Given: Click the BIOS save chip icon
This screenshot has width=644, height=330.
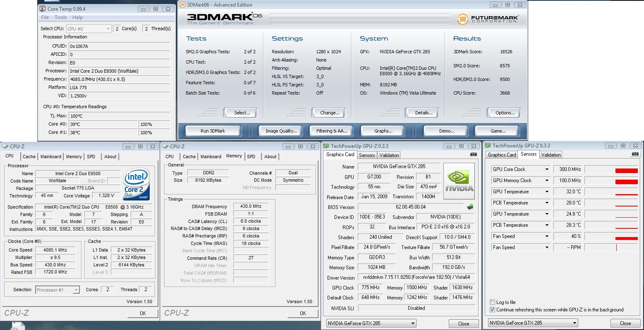Looking at the screenshot, I should [470, 207].
